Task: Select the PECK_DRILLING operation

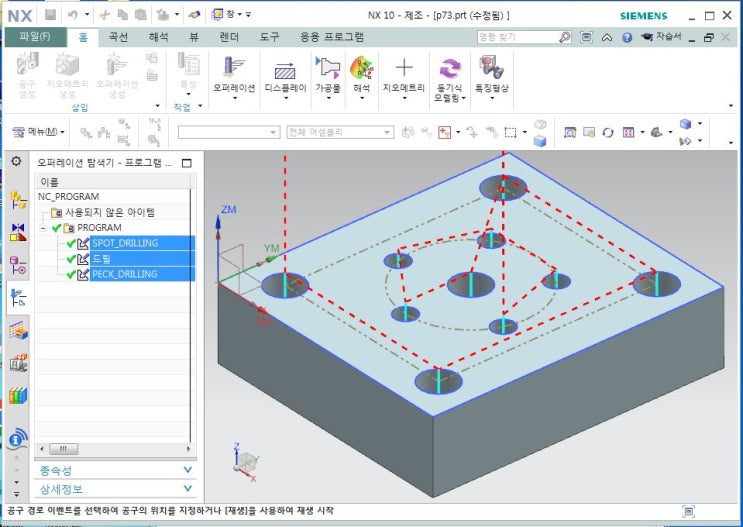Action: point(123,274)
